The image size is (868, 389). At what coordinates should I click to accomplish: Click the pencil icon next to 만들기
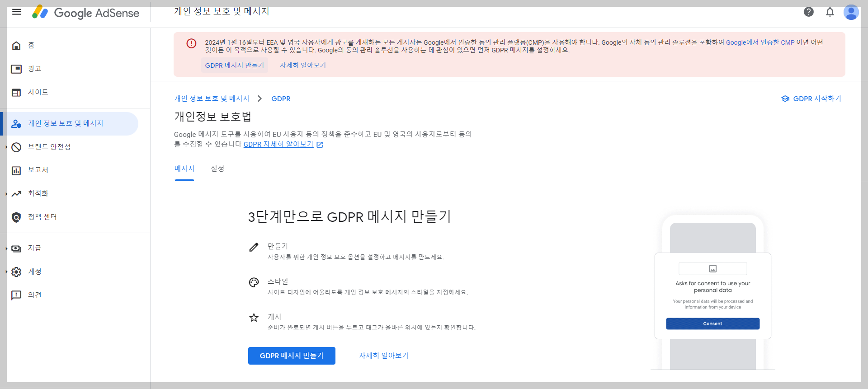(x=254, y=247)
